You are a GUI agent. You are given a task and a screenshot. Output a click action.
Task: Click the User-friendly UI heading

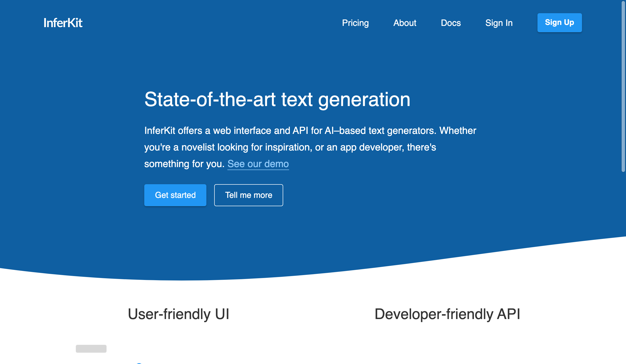pos(178,314)
